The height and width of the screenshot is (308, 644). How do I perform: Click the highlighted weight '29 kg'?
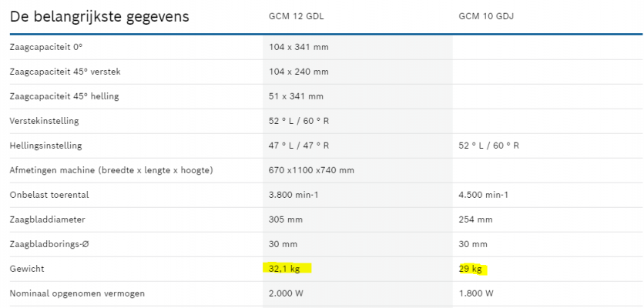pos(470,269)
